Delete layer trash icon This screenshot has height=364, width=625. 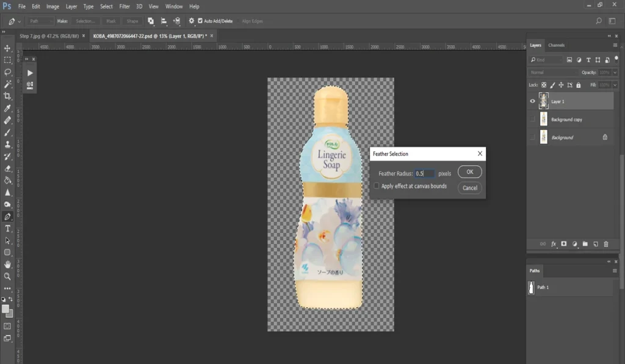coord(606,244)
